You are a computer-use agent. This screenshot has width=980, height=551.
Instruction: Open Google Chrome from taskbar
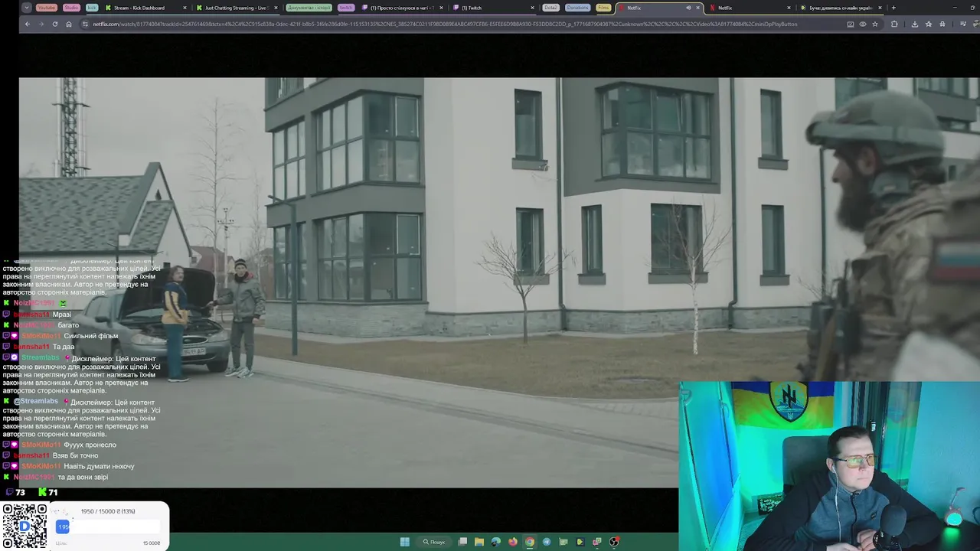(530, 542)
